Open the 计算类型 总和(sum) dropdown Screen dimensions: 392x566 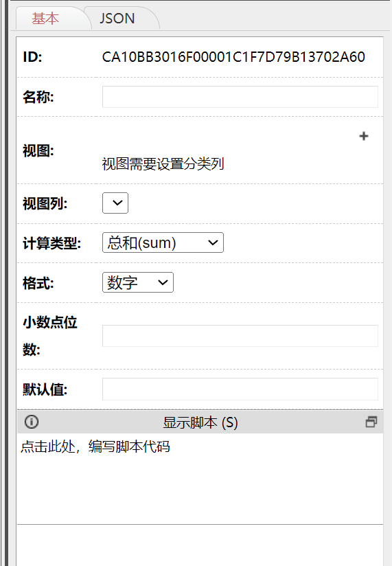point(163,242)
